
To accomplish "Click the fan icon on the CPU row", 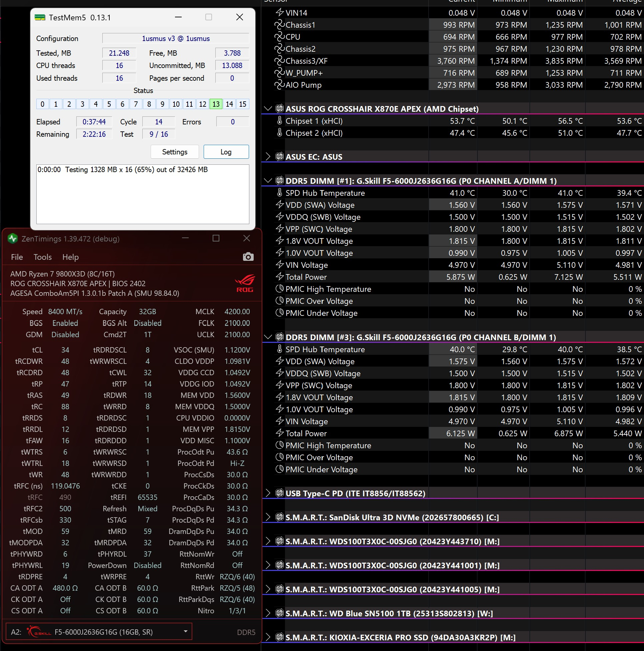I will click(279, 37).
